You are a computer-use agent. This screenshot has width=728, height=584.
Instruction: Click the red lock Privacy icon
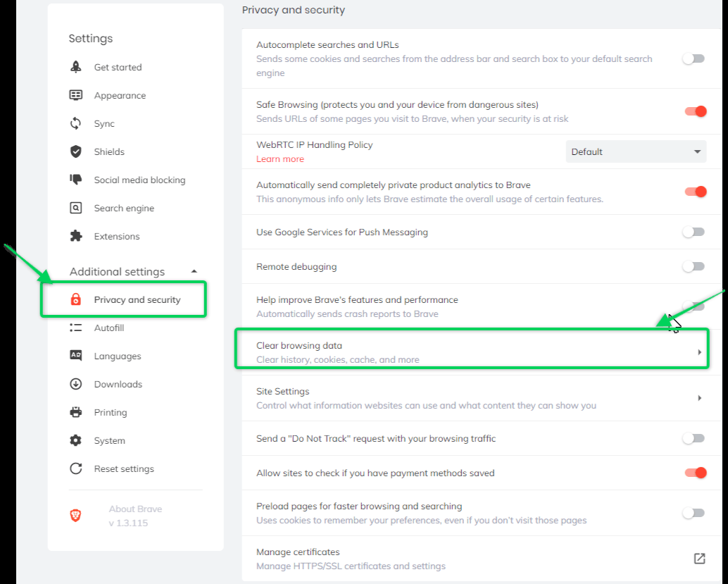tap(75, 299)
